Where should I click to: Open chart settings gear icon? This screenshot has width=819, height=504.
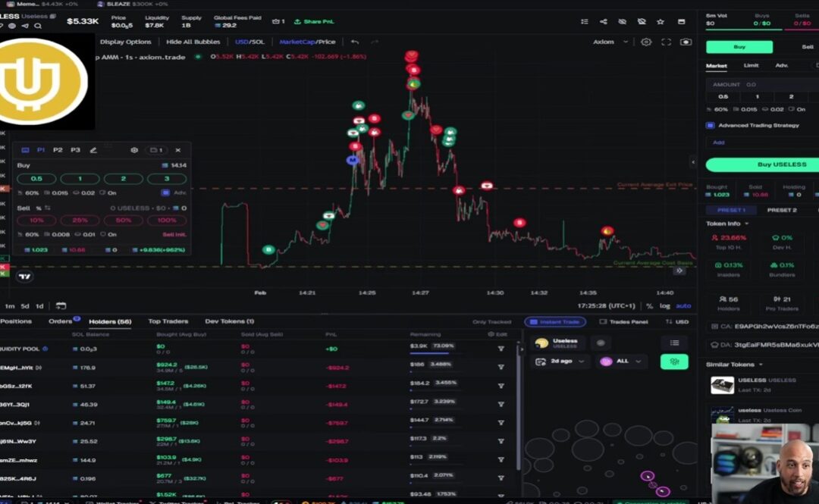[x=646, y=42]
